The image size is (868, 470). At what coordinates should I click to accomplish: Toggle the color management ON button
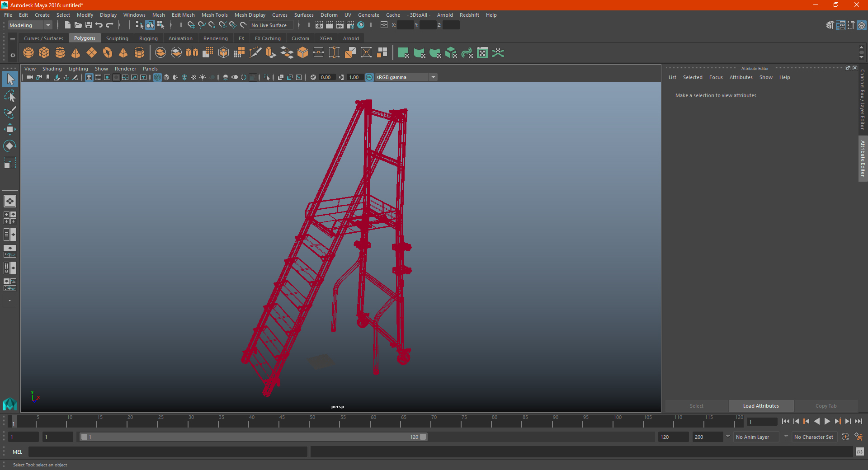[x=369, y=77]
